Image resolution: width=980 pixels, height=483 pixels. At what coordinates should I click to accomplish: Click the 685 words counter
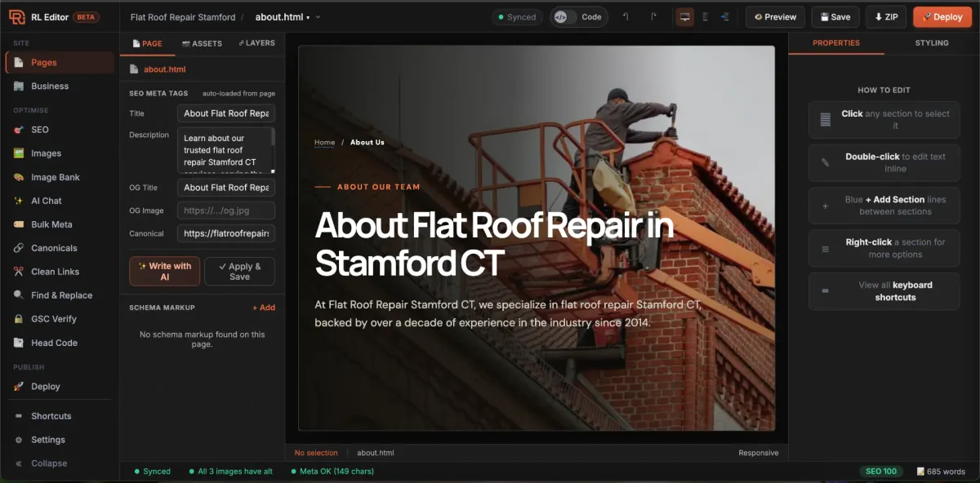[x=941, y=472]
